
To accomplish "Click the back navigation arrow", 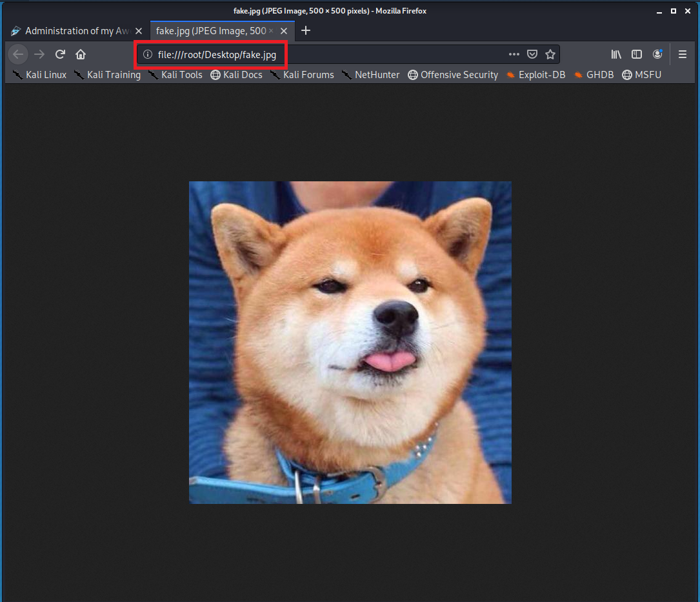I will coord(18,54).
